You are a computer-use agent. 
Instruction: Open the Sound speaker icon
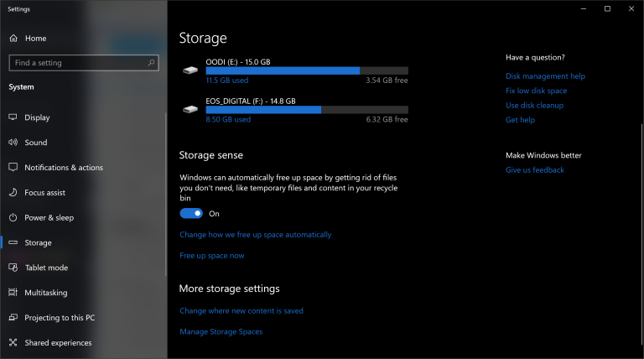pos(13,142)
